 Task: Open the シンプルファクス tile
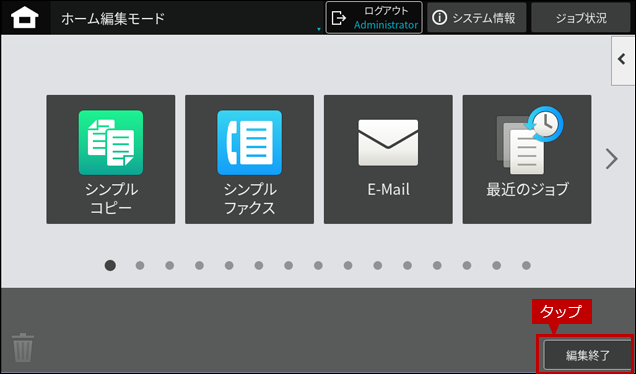pos(249,159)
